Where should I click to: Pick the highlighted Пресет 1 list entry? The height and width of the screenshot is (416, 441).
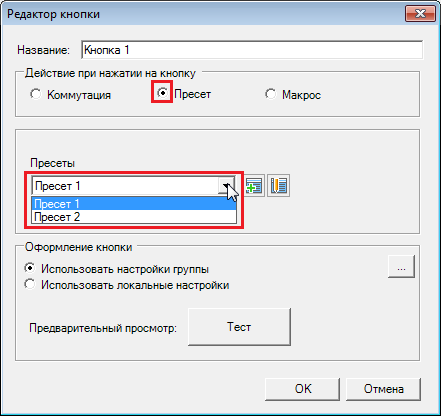click(134, 203)
